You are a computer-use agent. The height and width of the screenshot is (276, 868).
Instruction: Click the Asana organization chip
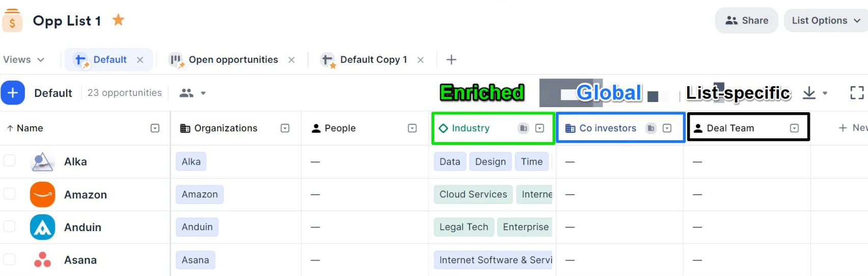click(196, 260)
